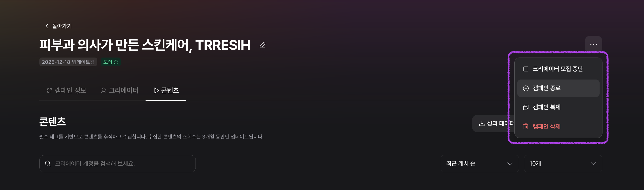Click the square icon for 크리에이터 모집 중단
The height and width of the screenshot is (190, 644).
pos(525,69)
